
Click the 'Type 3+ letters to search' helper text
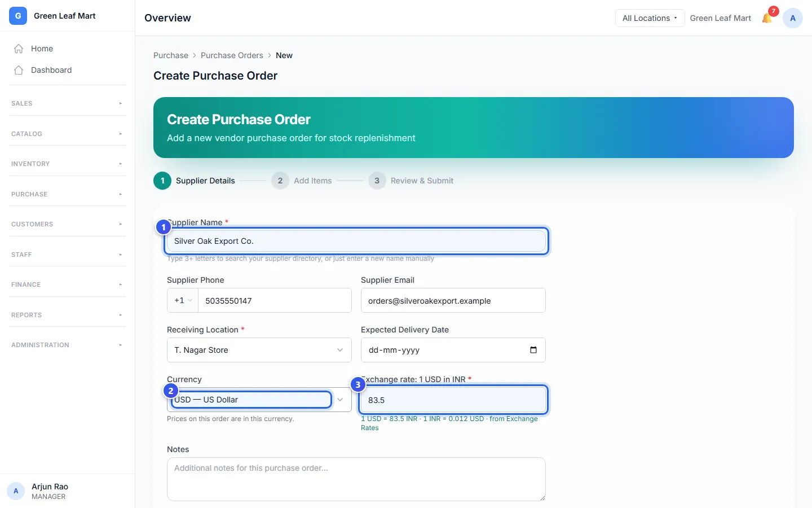(301, 259)
